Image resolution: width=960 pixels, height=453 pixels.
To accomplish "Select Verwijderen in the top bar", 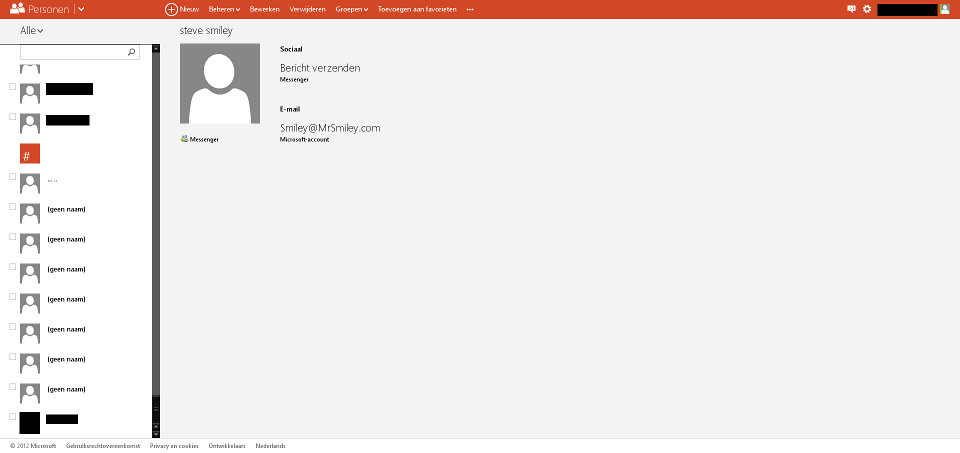I will tap(307, 9).
